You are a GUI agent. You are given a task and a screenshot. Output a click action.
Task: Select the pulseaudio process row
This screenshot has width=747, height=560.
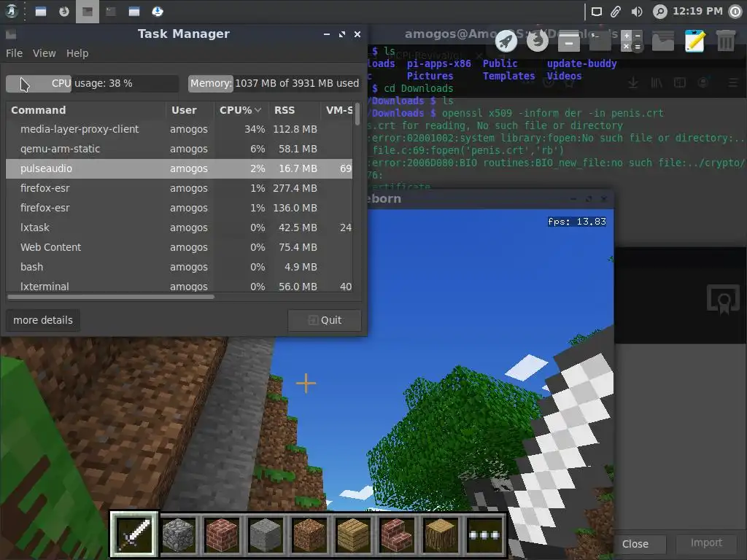point(179,168)
